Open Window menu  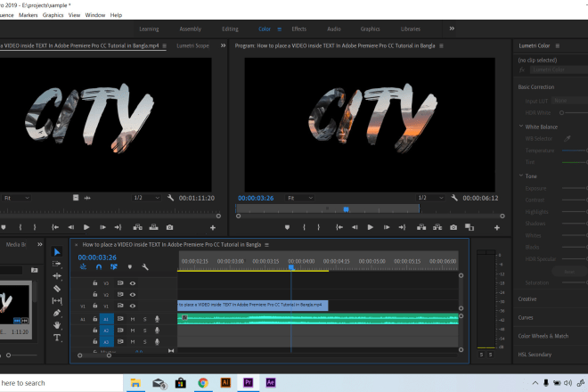94,15
